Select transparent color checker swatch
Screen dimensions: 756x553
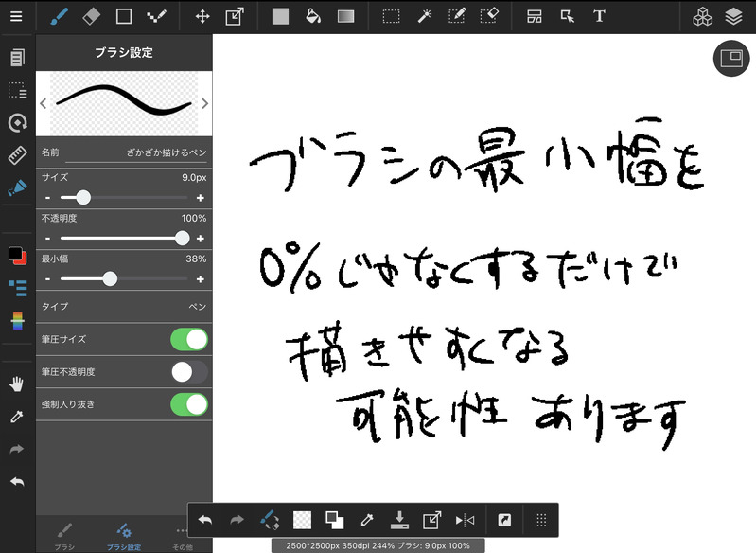(302, 520)
